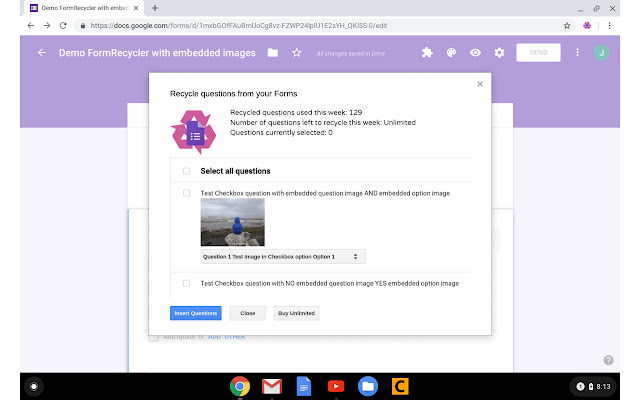
Task: Expand the Question 1 option image dropdown
Action: point(283,257)
